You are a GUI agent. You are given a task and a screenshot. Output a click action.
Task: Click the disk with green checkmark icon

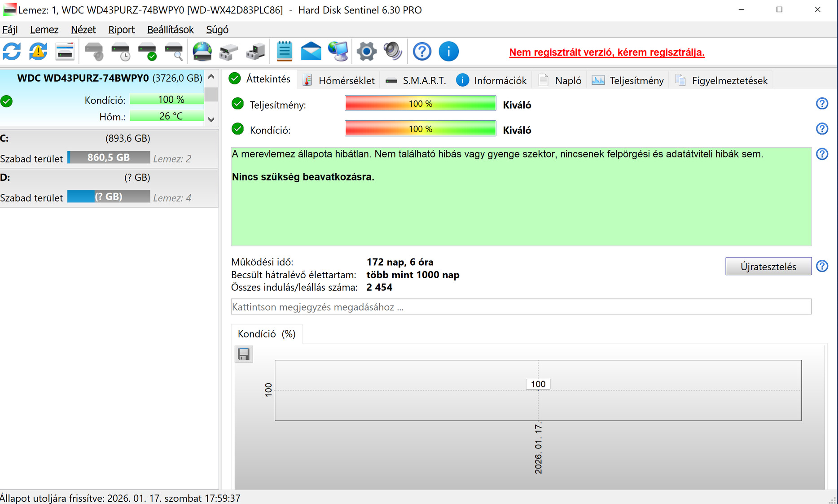147,52
